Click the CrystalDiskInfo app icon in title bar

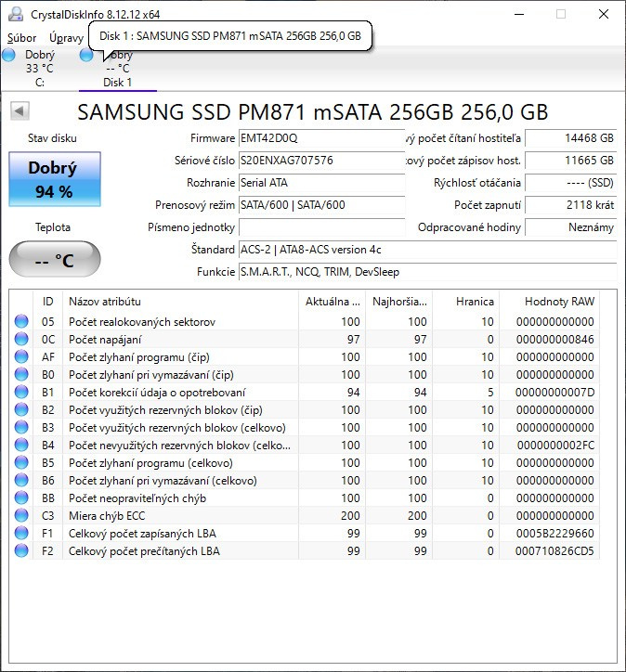pos(17,14)
